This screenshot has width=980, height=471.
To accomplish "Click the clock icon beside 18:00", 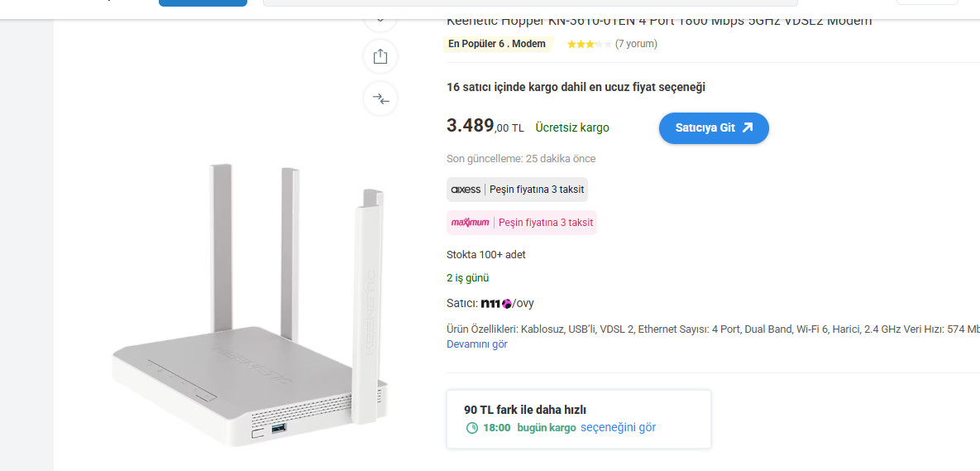I will (472, 428).
